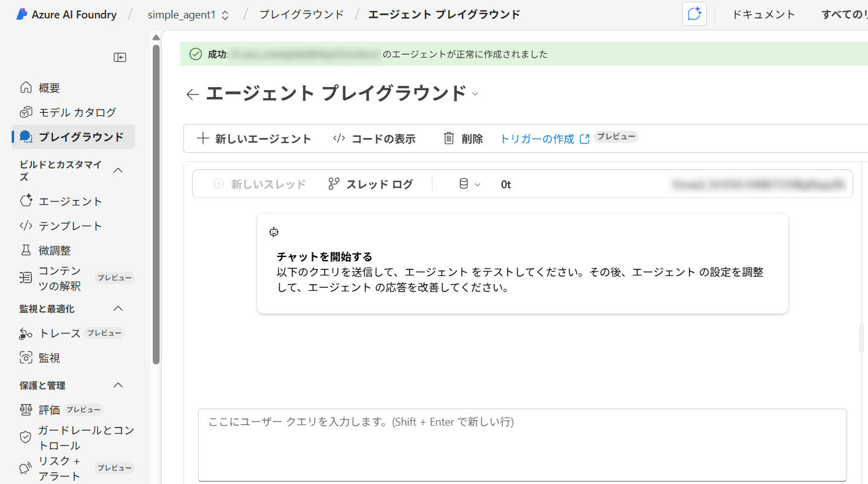Screen dimensions: 868x484
Task: Click the スレッド ログ branch icon
Action: tap(334, 184)
